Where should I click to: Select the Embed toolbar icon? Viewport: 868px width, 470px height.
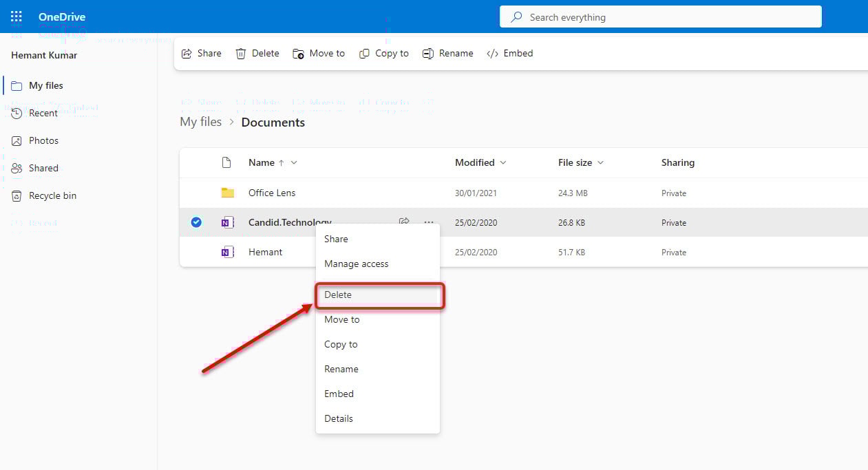click(x=510, y=53)
